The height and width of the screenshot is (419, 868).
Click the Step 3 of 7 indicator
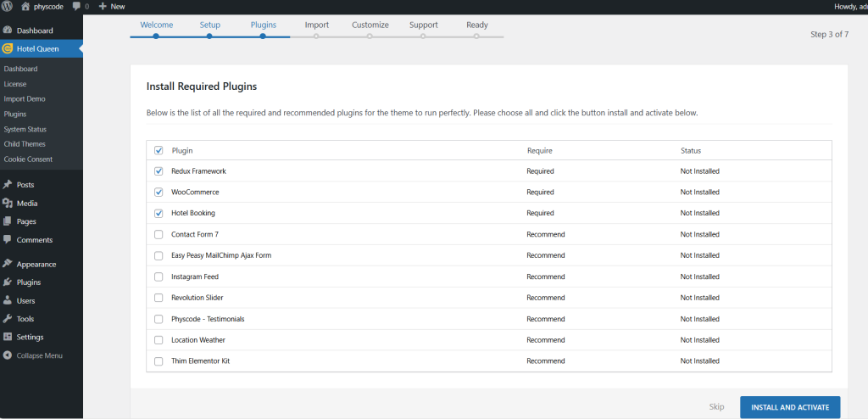(x=829, y=35)
